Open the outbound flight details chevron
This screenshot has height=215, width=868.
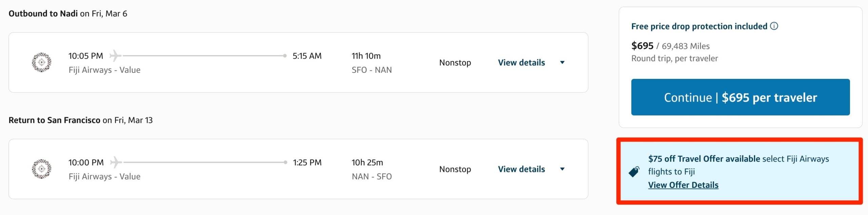click(563, 63)
